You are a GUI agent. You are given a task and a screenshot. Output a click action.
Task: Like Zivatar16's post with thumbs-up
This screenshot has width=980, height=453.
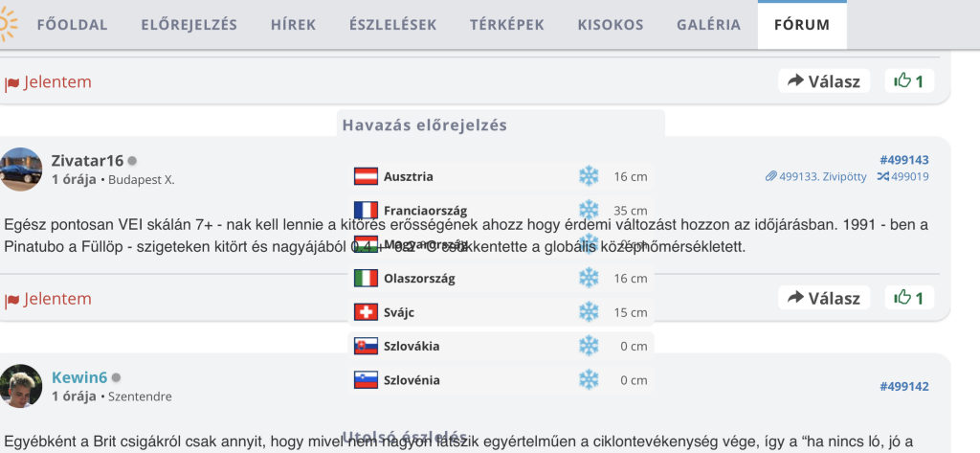coord(908,298)
